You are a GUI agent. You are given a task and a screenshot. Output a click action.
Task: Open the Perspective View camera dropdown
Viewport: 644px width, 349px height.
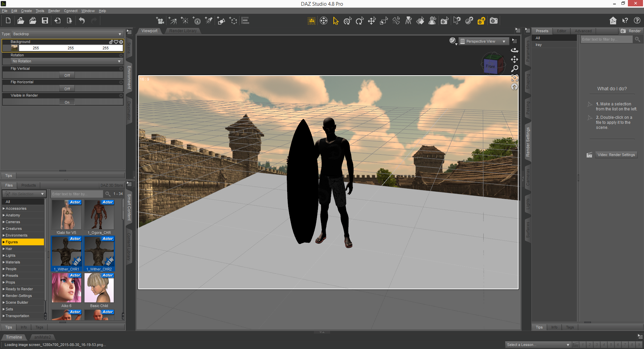pyautogui.click(x=483, y=41)
